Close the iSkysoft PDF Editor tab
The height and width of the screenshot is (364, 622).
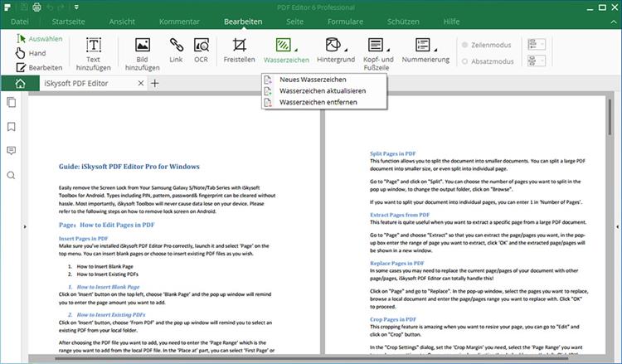point(140,83)
